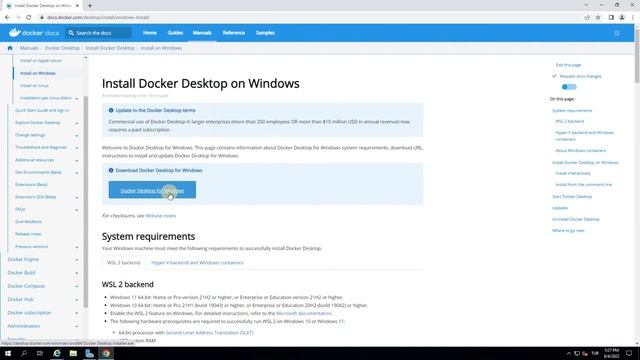Screen dimensions: 640x360
Task: Jump to Where to go next in outline
Action: (568, 231)
